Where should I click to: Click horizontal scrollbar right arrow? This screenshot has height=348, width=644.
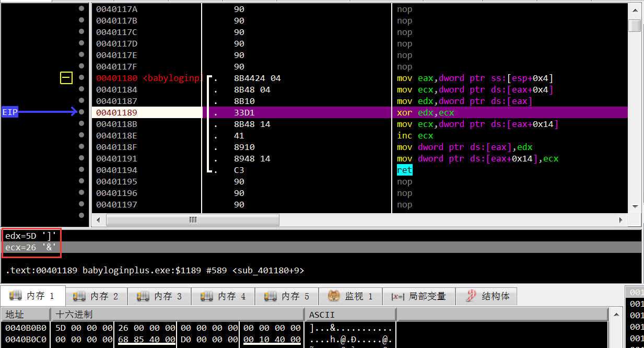pos(620,220)
